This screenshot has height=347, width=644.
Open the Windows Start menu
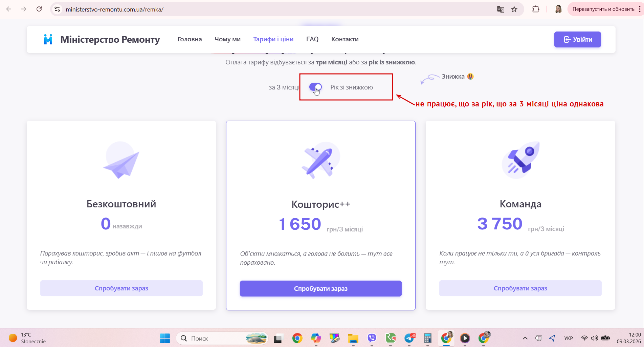click(165, 338)
